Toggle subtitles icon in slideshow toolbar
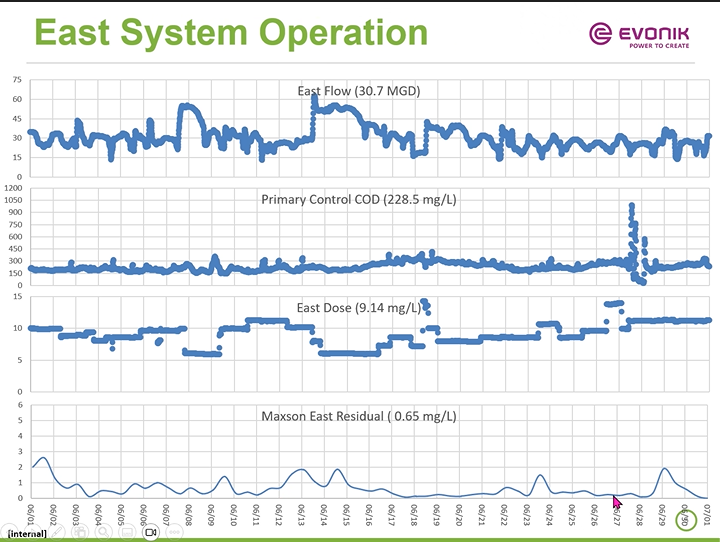Image resolution: width=720 pixels, height=542 pixels. pyautogui.click(x=128, y=533)
